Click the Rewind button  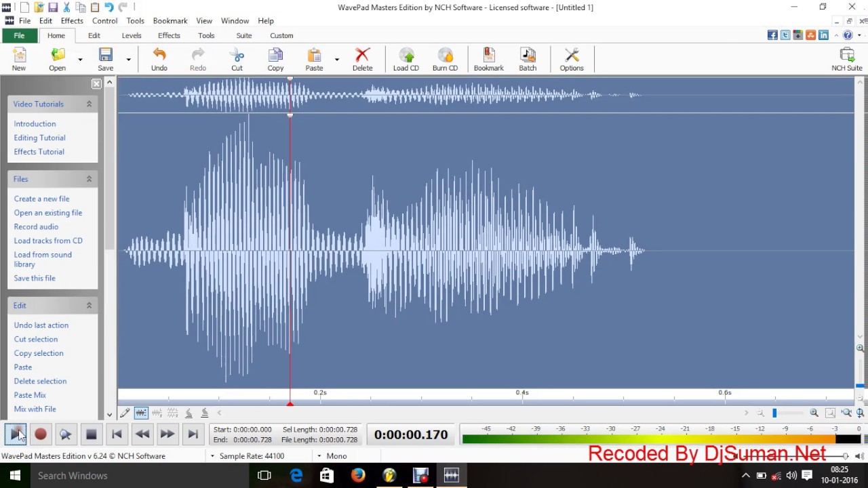(x=142, y=434)
